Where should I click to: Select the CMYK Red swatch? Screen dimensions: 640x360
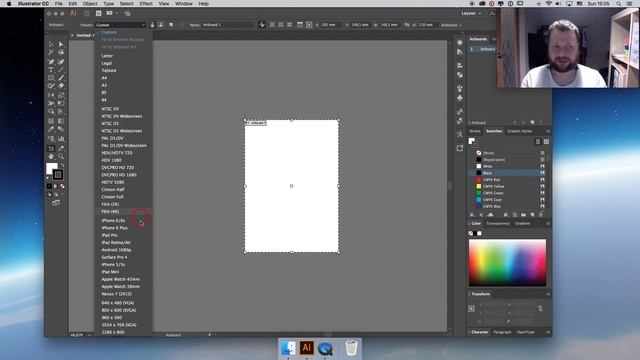(507, 180)
